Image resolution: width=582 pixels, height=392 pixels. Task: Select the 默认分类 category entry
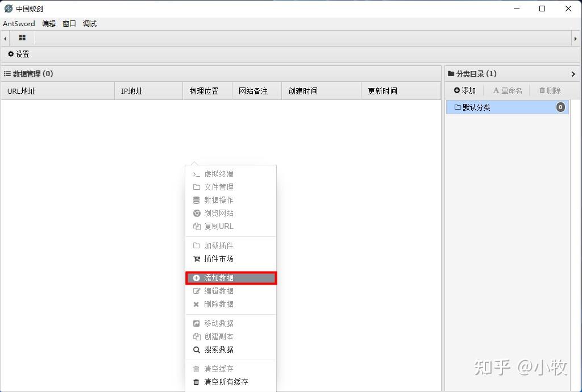point(475,107)
